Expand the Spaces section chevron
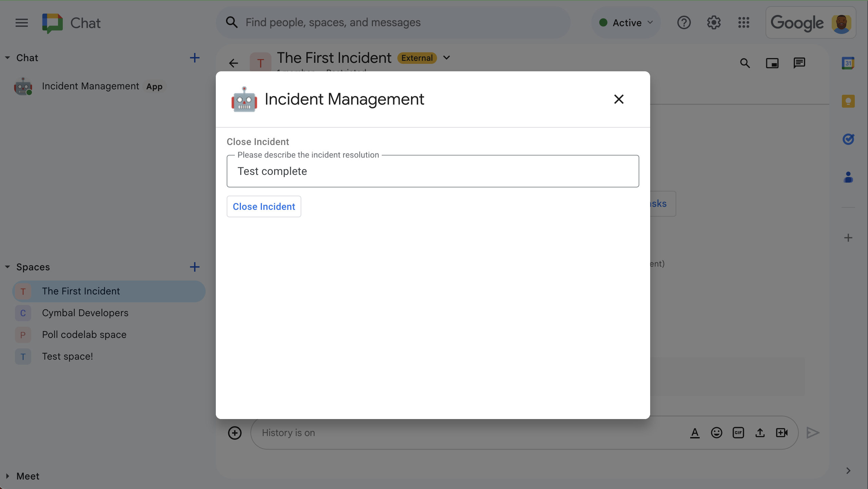Viewport: 868px width, 489px height. click(x=7, y=267)
